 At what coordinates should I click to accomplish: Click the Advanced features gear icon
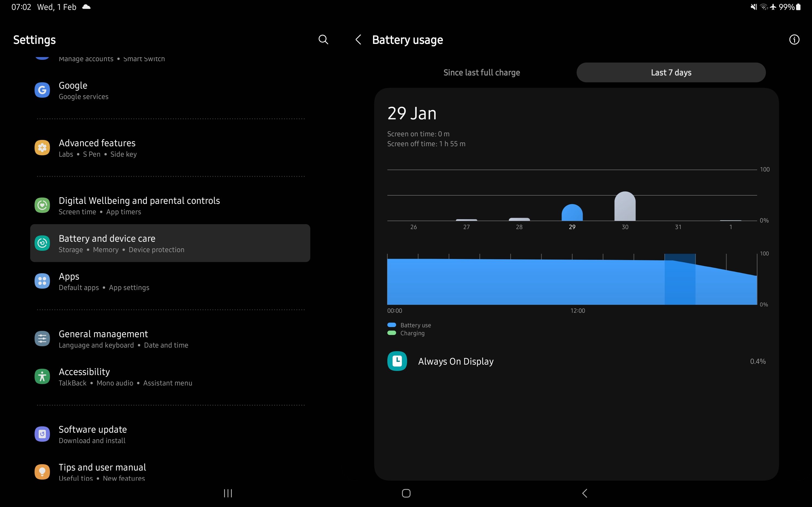pos(42,148)
